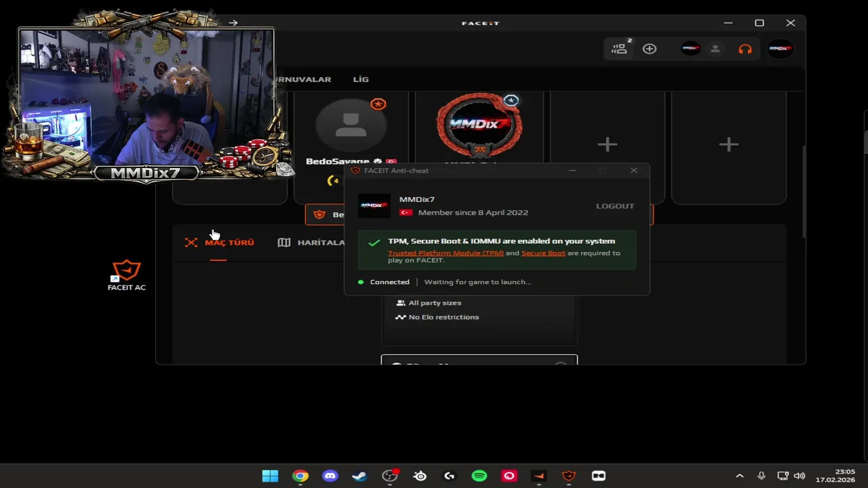Minimize the FACEIT main window
The width and height of the screenshot is (868, 488).
728,23
